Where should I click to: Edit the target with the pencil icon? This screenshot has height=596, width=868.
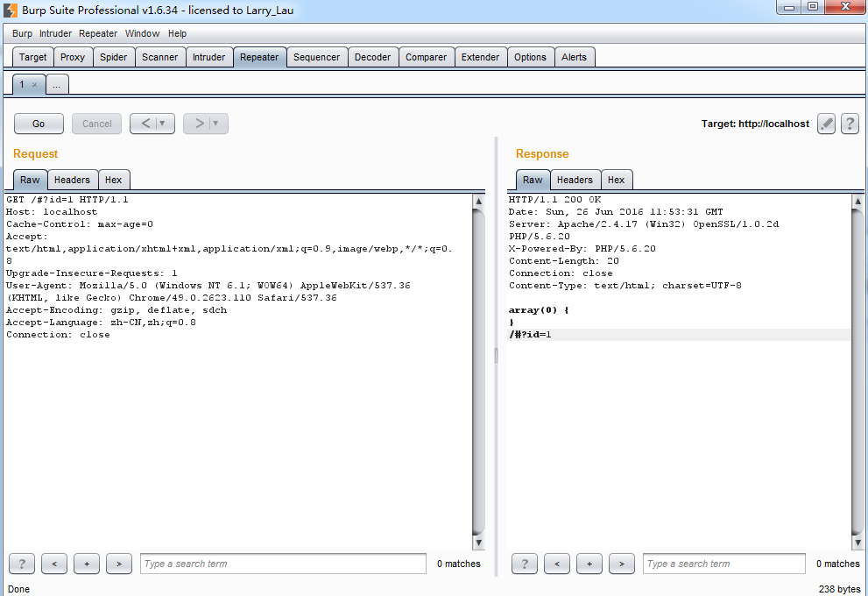coord(826,124)
